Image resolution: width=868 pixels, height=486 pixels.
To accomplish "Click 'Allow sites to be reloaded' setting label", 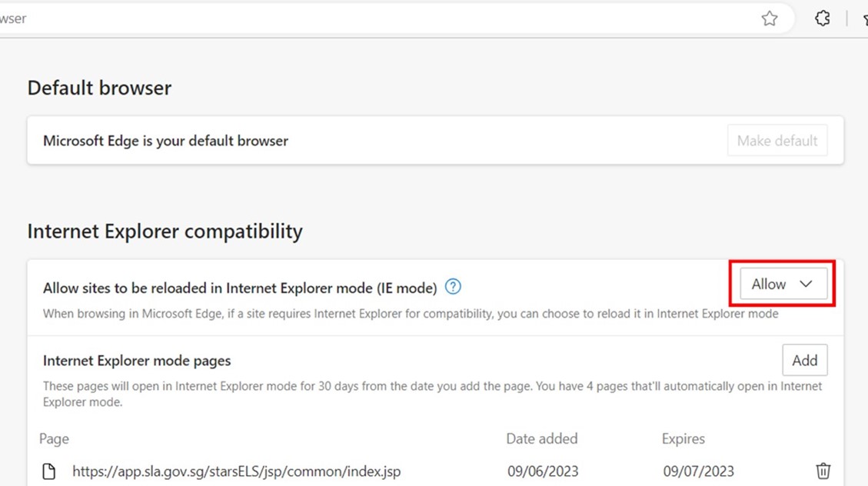I will (x=240, y=288).
